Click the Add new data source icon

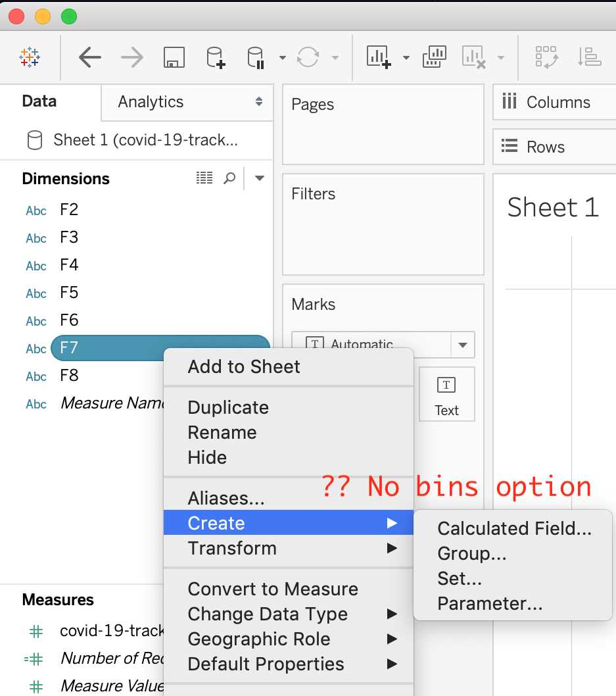[216, 57]
